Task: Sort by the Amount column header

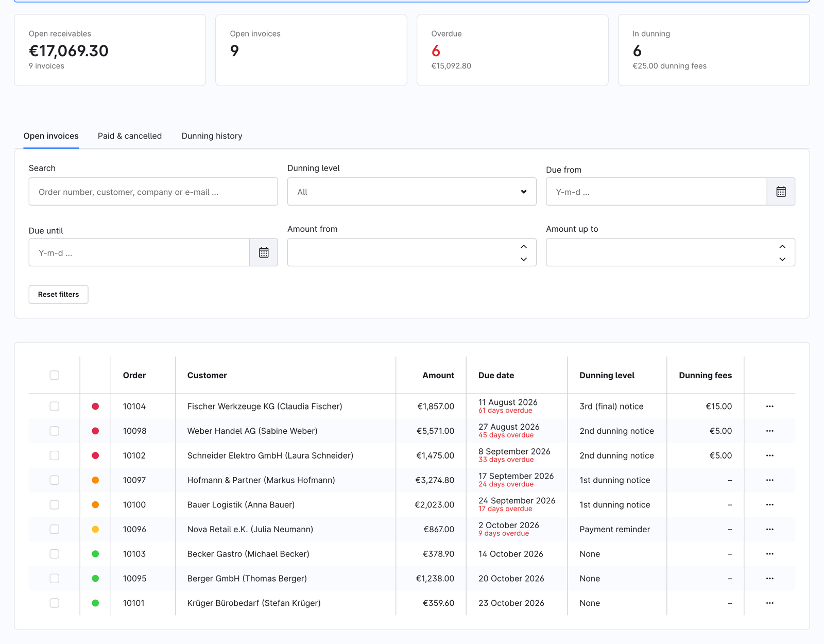Action: [x=438, y=375]
